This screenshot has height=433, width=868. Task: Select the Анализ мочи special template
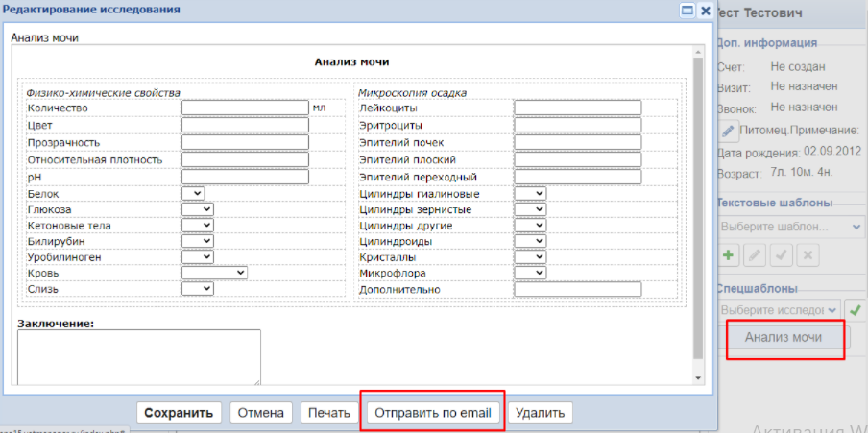tap(784, 338)
